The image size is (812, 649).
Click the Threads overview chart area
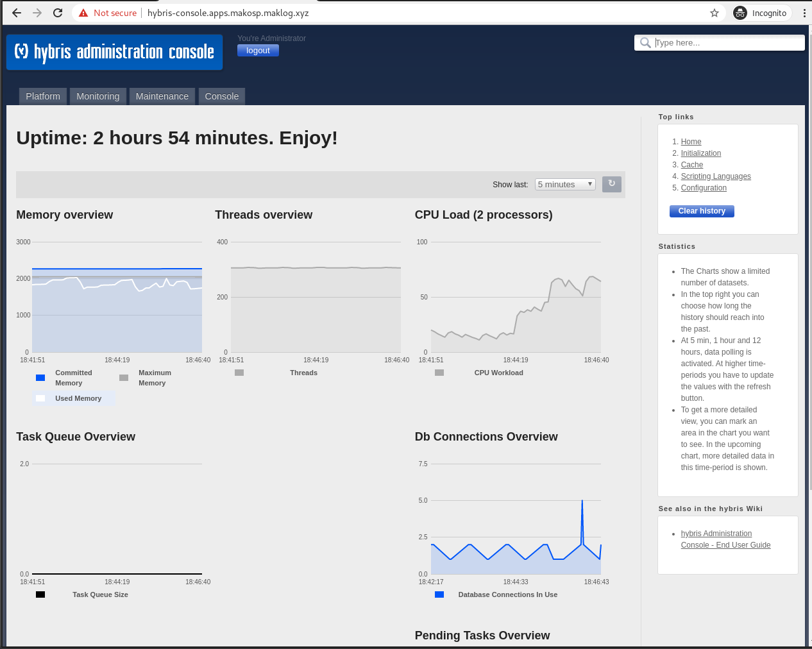pos(316,297)
